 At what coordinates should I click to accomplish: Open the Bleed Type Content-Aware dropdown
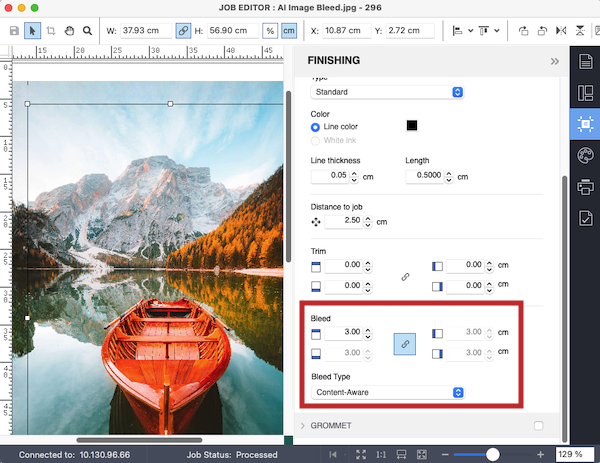pos(387,392)
